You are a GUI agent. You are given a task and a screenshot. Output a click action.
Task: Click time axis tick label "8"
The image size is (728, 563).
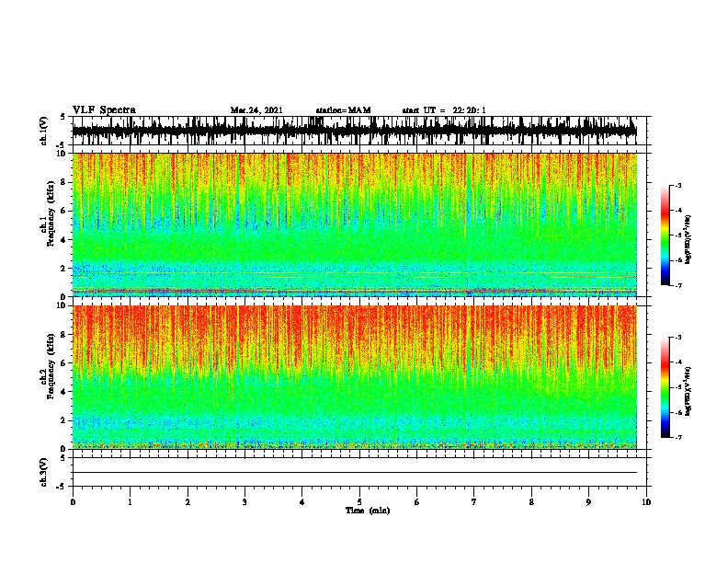[x=531, y=502]
